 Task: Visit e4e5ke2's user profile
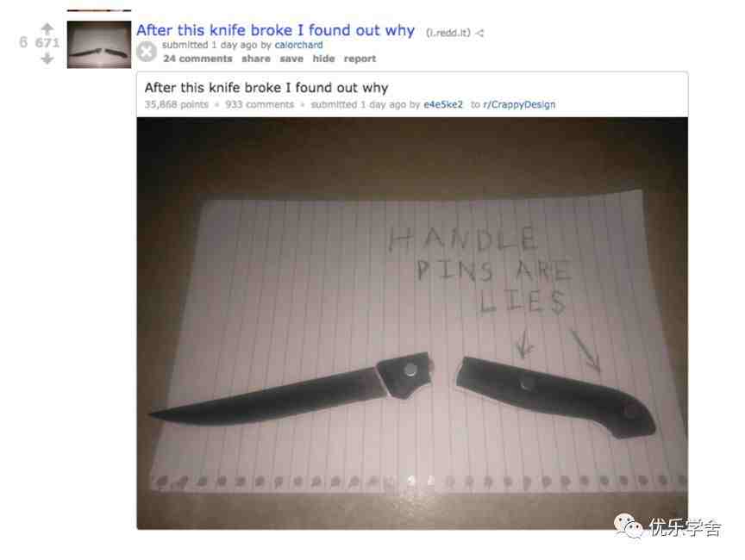tap(443, 104)
